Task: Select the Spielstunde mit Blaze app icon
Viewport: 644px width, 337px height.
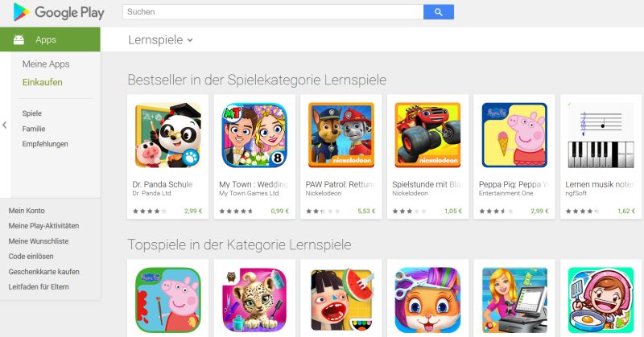Action: tap(428, 135)
